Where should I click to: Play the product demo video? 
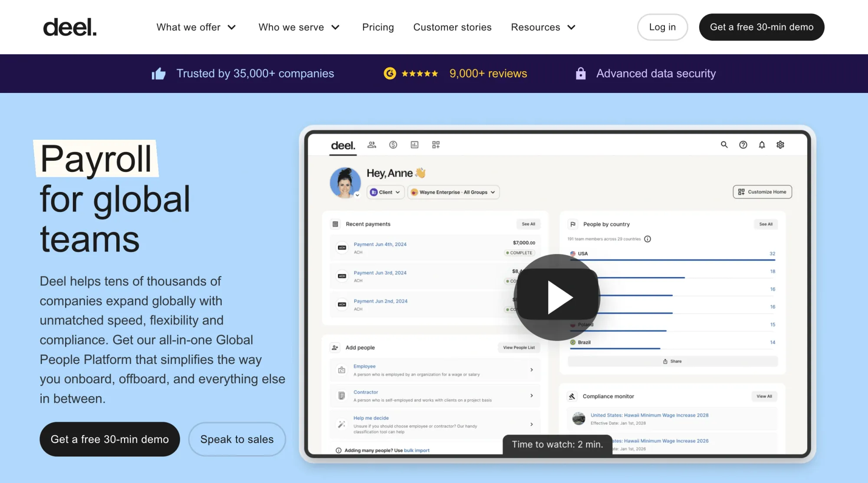coord(557,298)
